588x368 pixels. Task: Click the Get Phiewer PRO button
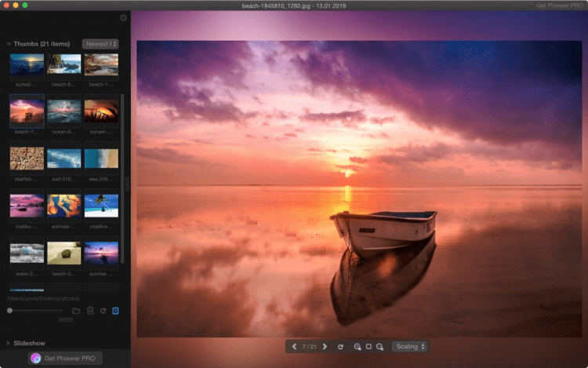click(x=66, y=358)
